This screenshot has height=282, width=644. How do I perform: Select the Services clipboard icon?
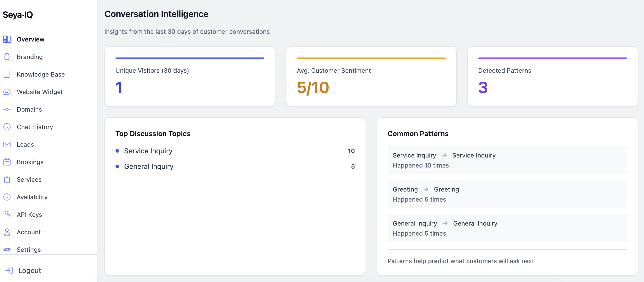point(7,179)
